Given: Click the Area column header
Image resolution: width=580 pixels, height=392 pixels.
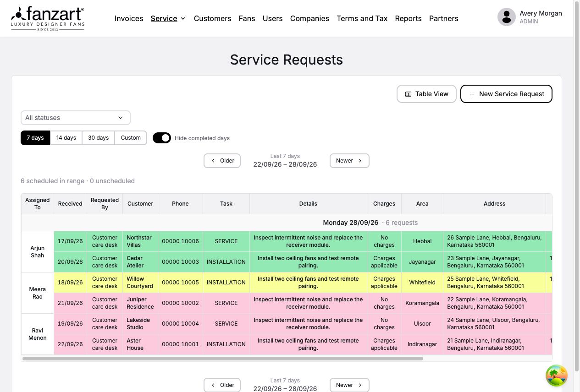Looking at the screenshot, I should [x=422, y=204].
